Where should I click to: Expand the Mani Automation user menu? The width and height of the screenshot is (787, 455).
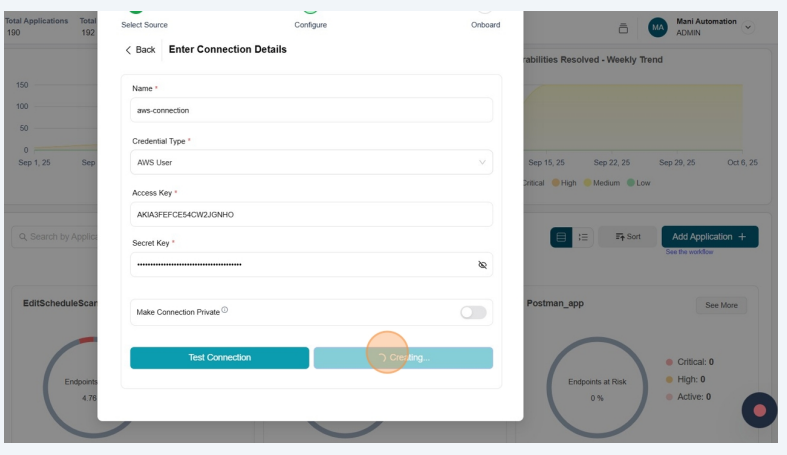[746, 28]
